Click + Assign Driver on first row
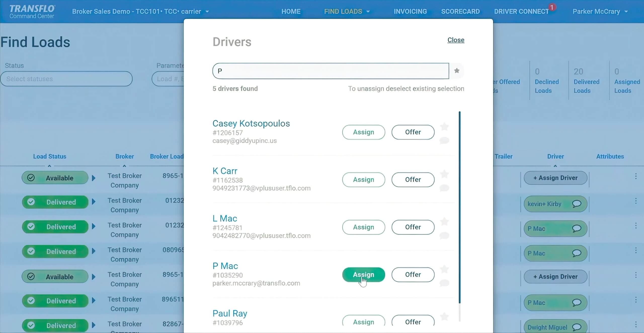The image size is (644, 333). pos(555,178)
